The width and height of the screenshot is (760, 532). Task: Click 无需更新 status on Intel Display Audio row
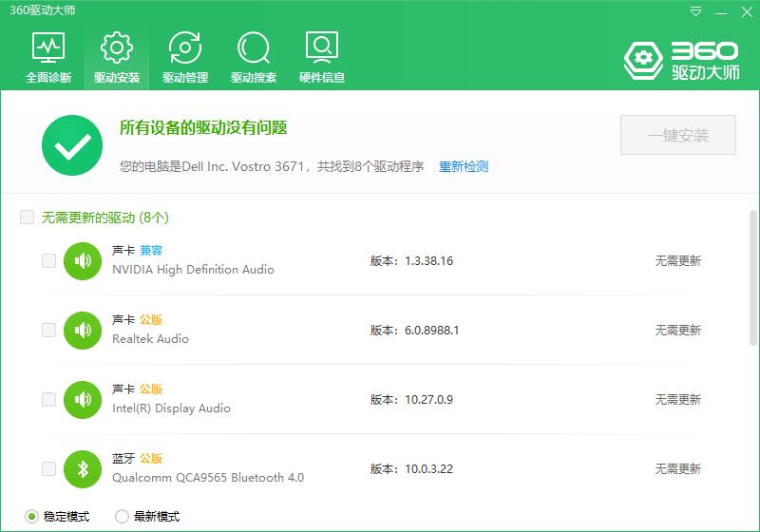678,399
